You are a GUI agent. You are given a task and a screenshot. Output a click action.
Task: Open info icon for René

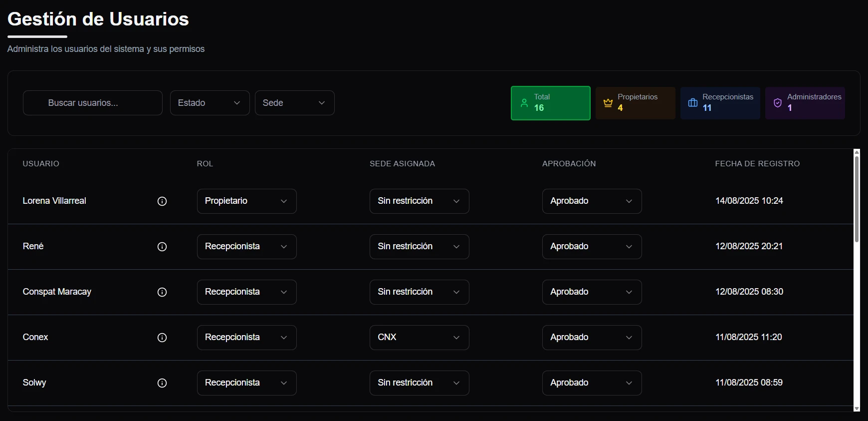pyautogui.click(x=162, y=247)
